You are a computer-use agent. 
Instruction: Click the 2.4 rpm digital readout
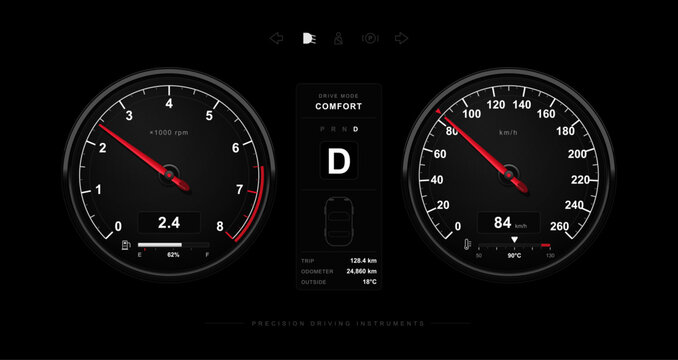[169, 223]
